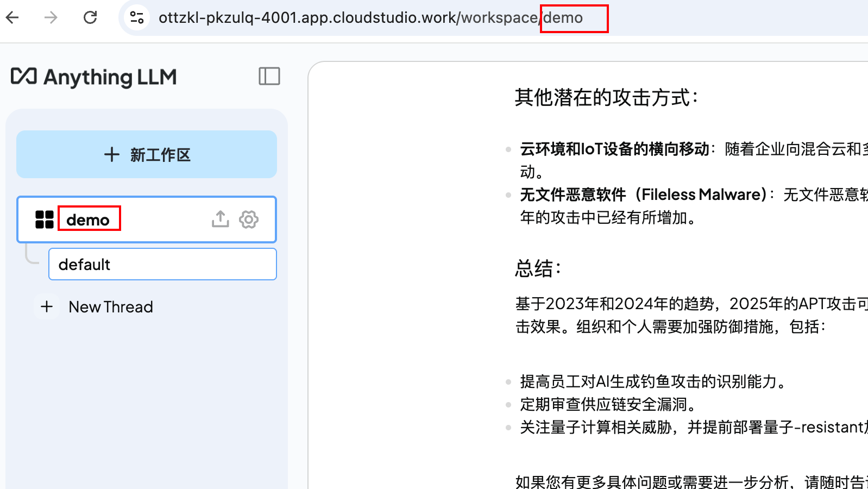Click the 定期审查供应链安全漏洞 bullet item
The height and width of the screenshot is (489, 868).
(x=608, y=405)
